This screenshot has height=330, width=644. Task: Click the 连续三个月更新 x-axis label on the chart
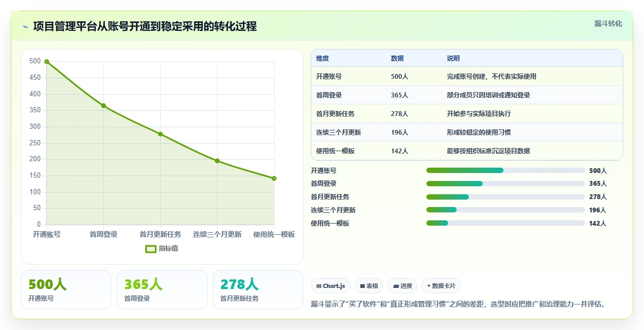coord(217,234)
